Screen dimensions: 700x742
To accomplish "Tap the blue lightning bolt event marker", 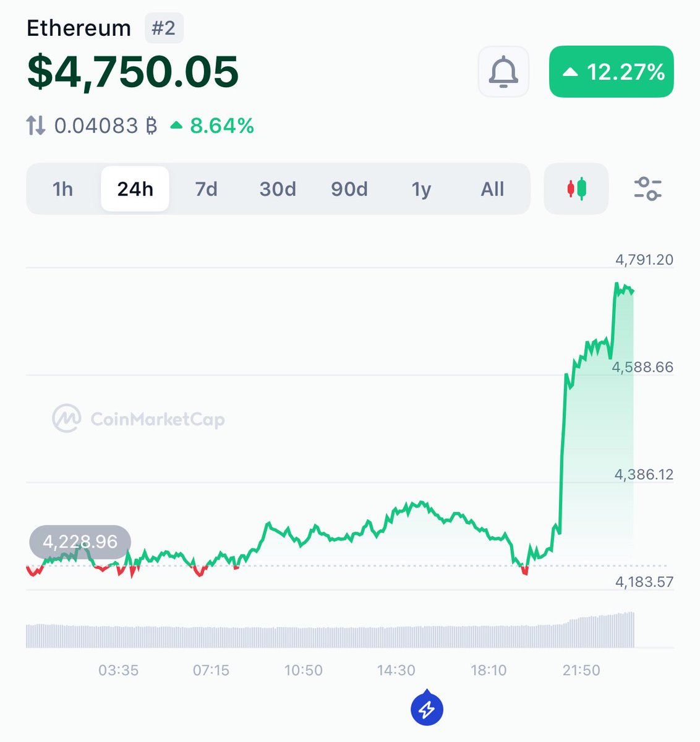I will point(427,709).
